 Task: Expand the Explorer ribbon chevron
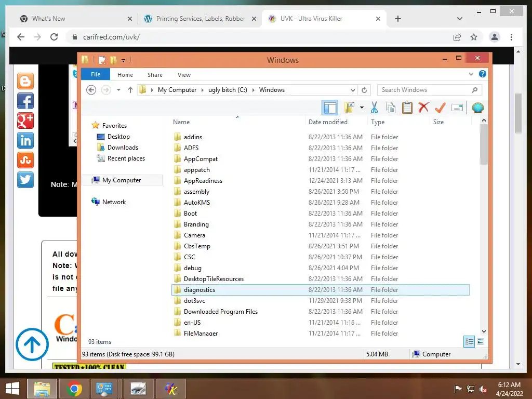click(x=471, y=74)
